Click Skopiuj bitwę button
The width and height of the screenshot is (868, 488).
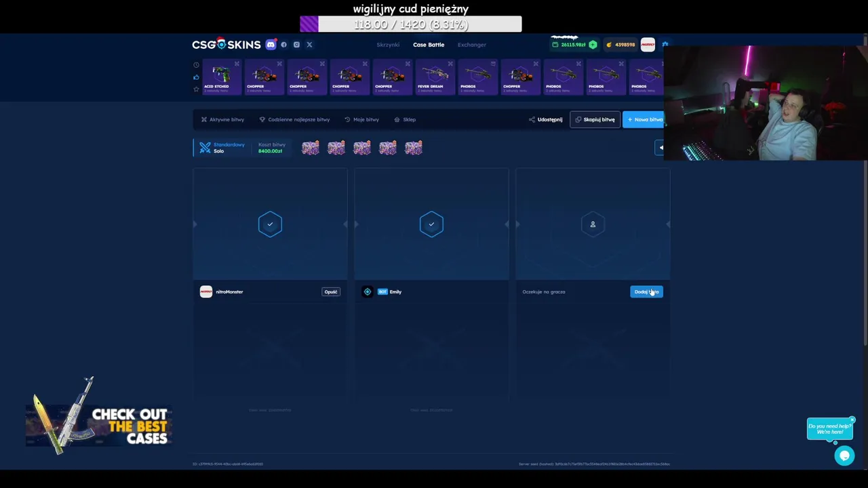(595, 119)
